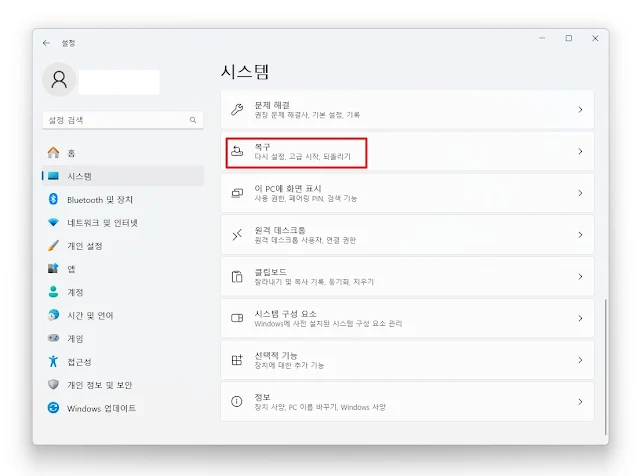Viewport: 640px width, 476px height.
Task: Expand 복구 row chevron
Action: pos(580,151)
